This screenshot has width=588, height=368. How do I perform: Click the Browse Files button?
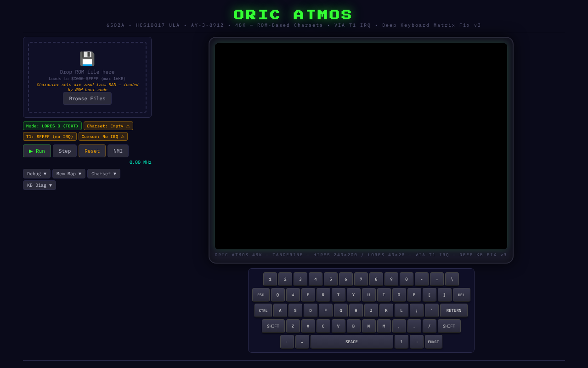click(x=87, y=98)
